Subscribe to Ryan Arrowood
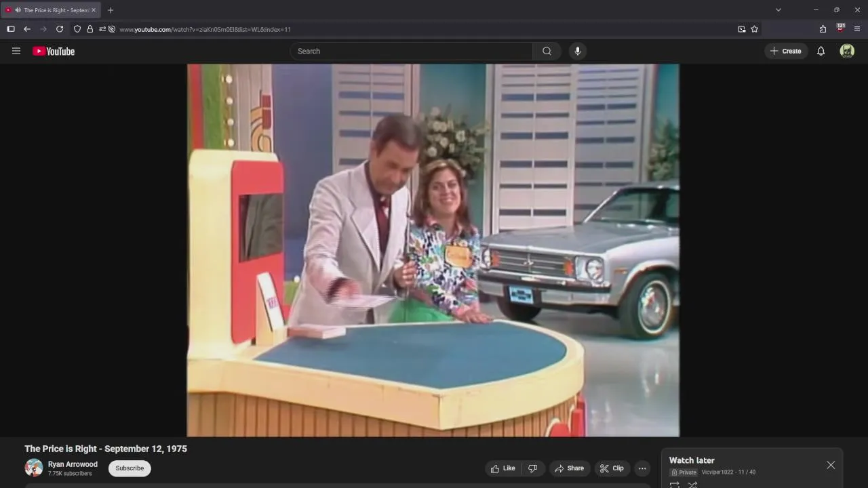868x488 pixels. [130, 468]
